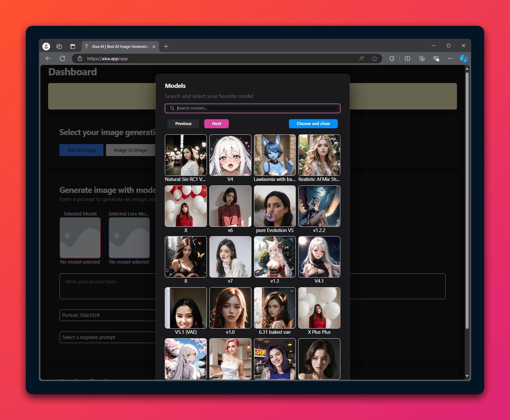Click the Write your prompt here field
510x420 pixels.
(x=108, y=286)
